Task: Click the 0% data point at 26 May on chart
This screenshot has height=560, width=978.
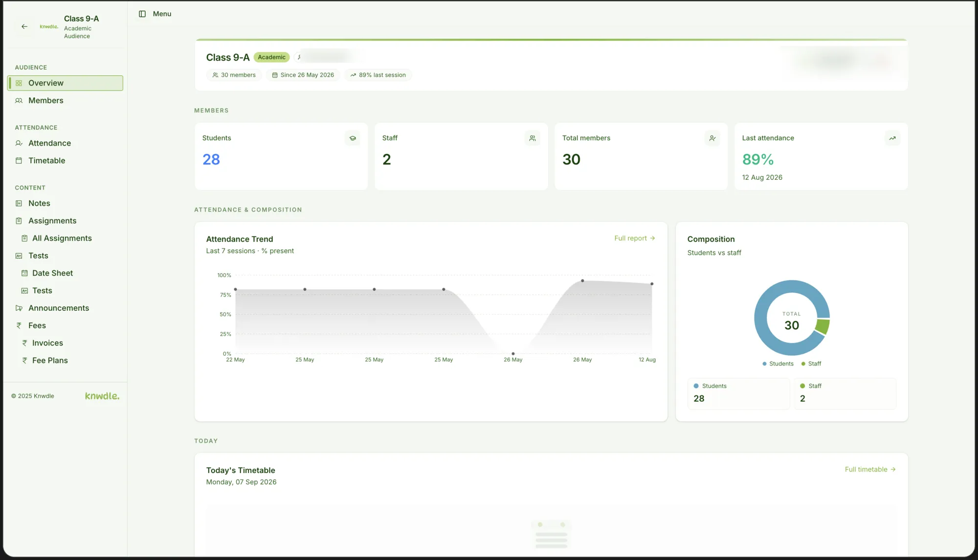Action: [x=513, y=353]
